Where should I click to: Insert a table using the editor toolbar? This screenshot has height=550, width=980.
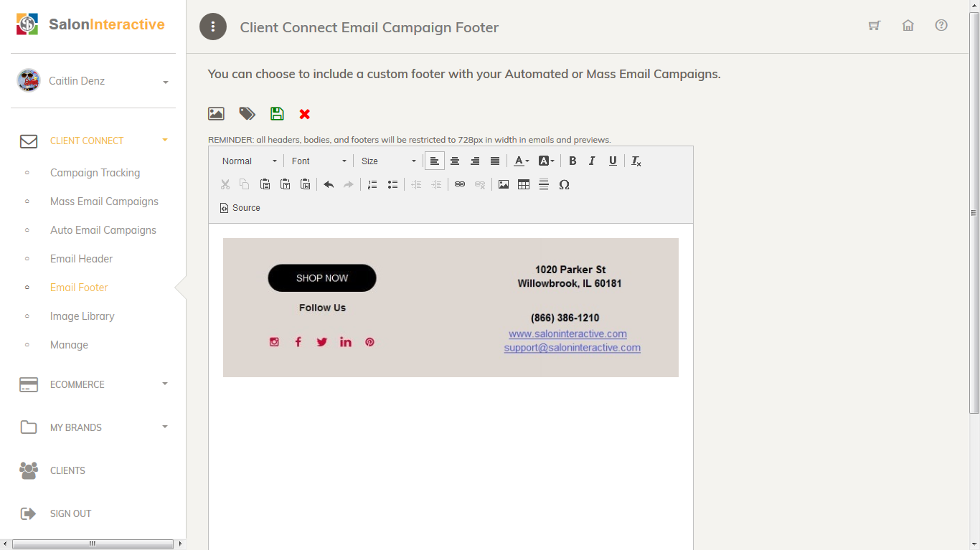[x=524, y=184]
